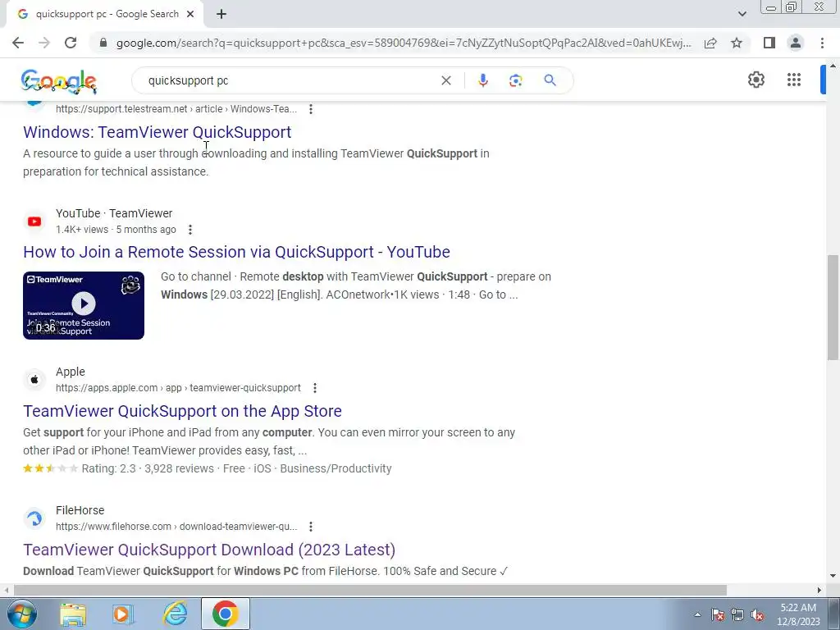The image size is (840, 630).
Task: Bookmark this tab with the star
Action: [x=737, y=43]
